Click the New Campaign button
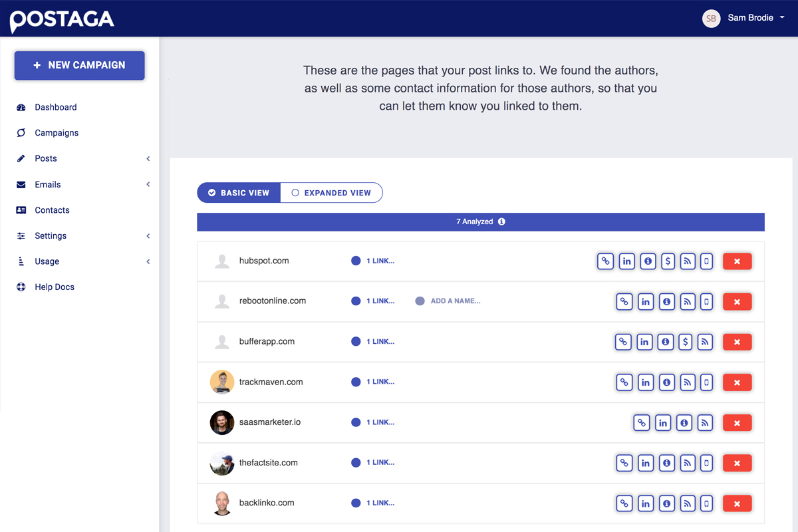The height and width of the screenshot is (532, 798). 80,65
